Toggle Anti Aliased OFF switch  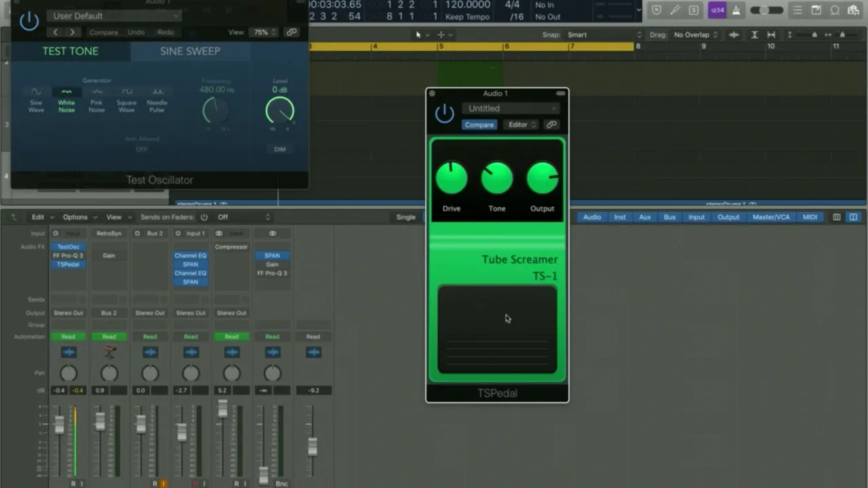pyautogui.click(x=141, y=149)
